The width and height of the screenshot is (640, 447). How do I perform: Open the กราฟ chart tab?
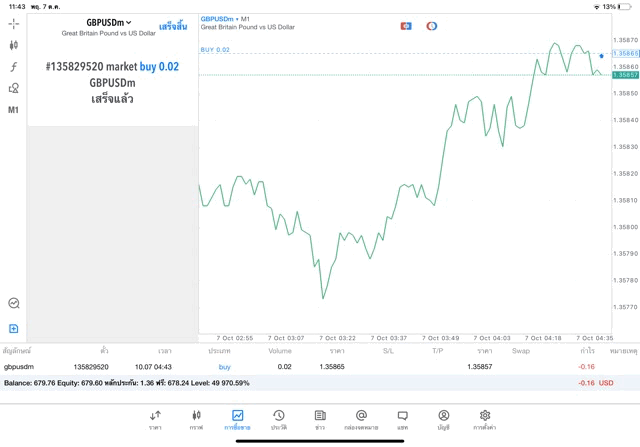tap(196, 420)
